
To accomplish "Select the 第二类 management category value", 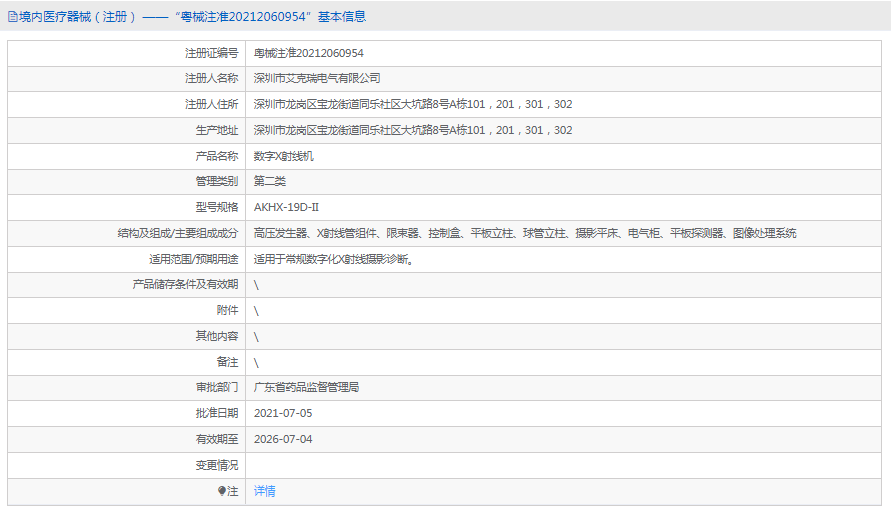I will click(270, 181).
